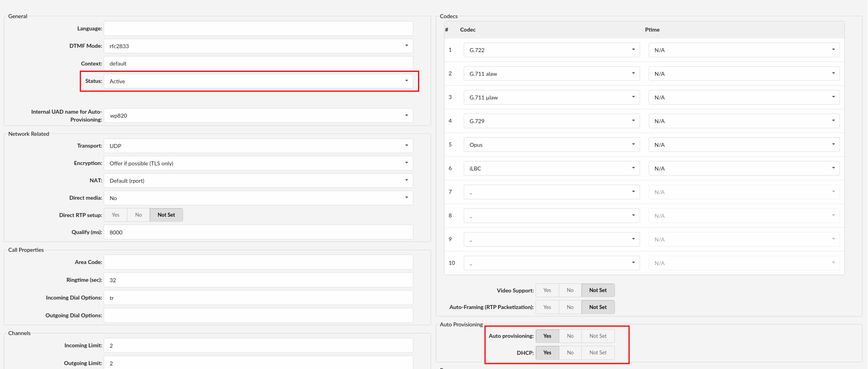The width and height of the screenshot is (868, 369).
Task: Click the Area Code input field
Action: (258, 262)
